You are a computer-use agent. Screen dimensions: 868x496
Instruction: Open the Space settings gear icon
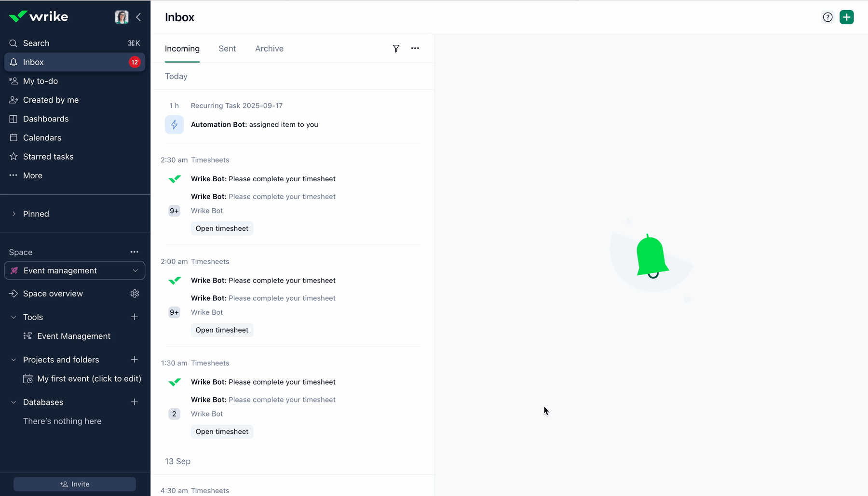point(135,294)
